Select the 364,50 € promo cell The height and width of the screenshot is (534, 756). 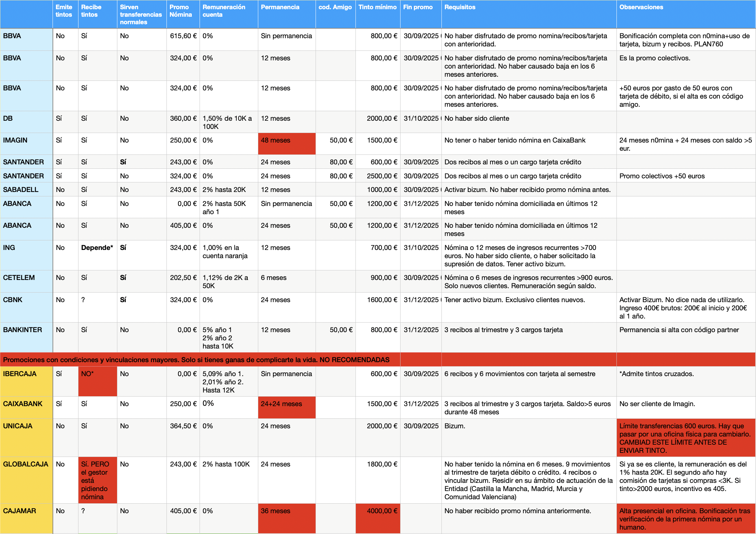(183, 437)
